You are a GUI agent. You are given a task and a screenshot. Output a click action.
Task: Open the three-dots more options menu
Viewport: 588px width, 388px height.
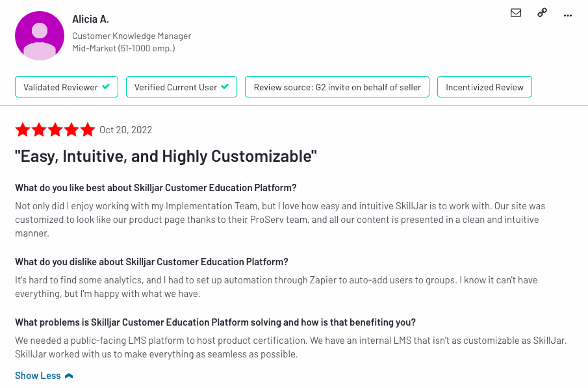tap(568, 16)
